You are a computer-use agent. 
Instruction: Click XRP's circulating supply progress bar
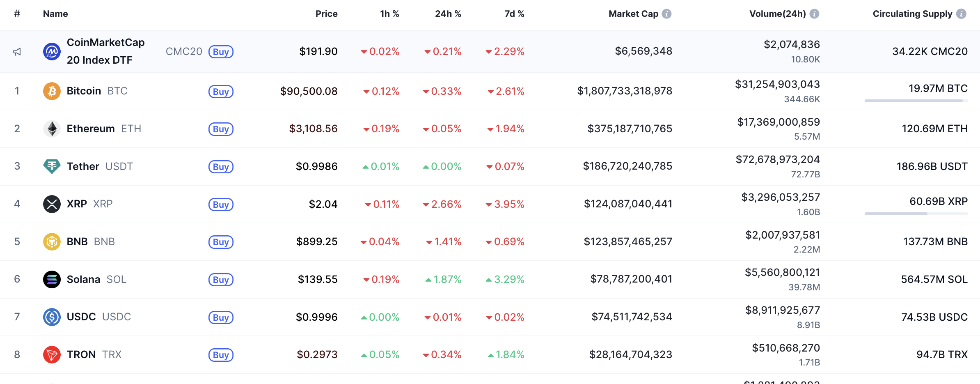pyautogui.click(x=916, y=214)
